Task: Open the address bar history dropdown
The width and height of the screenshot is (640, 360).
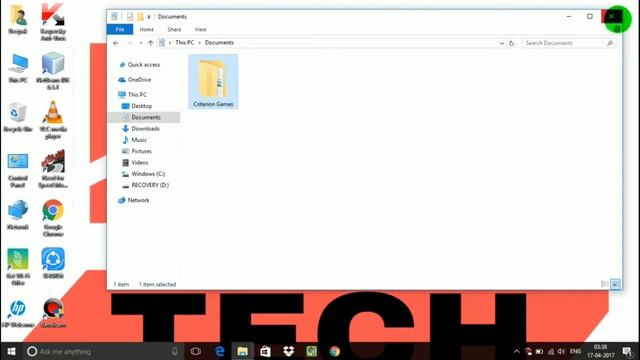Action: [x=502, y=43]
